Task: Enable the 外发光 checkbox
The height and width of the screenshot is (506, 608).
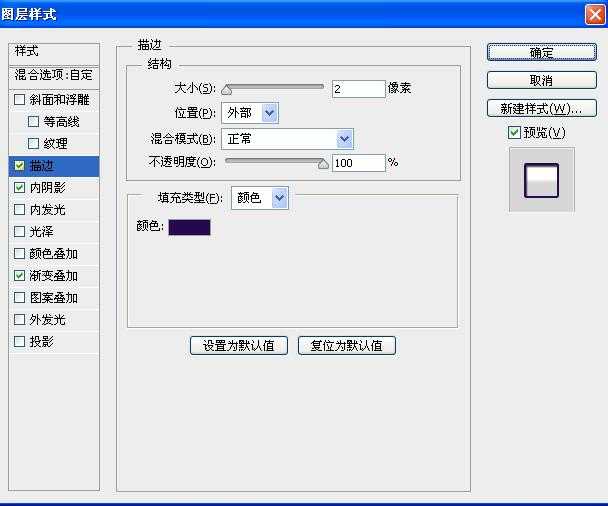Action: [20, 320]
